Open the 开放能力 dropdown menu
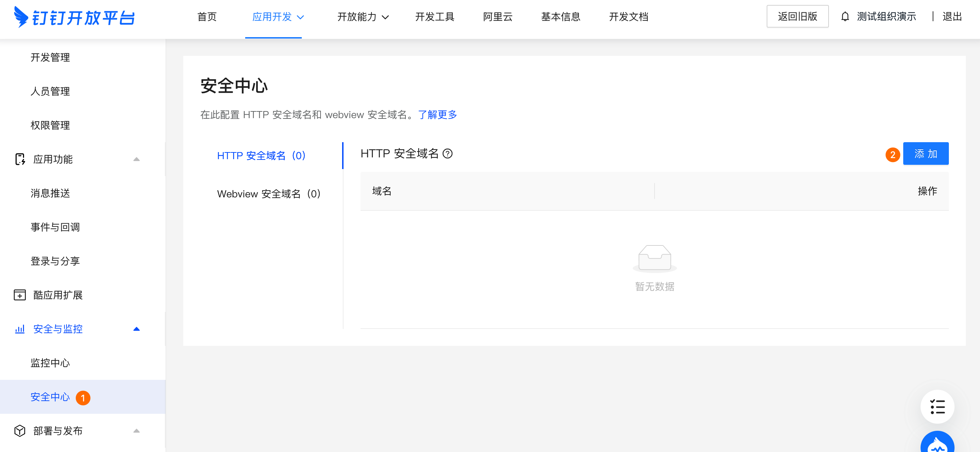The height and width of the screenshot is (452, 980). (x=363, y=17)
